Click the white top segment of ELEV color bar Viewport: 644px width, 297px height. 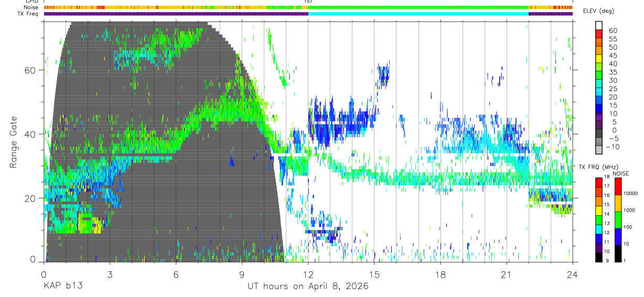pos(599,26)
